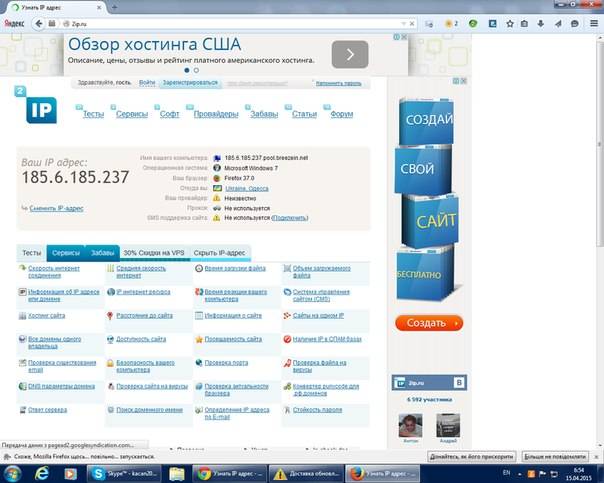Open the Тесты top menu item
This screenshot has height=483, width=604.
click(x=93, y=114)
